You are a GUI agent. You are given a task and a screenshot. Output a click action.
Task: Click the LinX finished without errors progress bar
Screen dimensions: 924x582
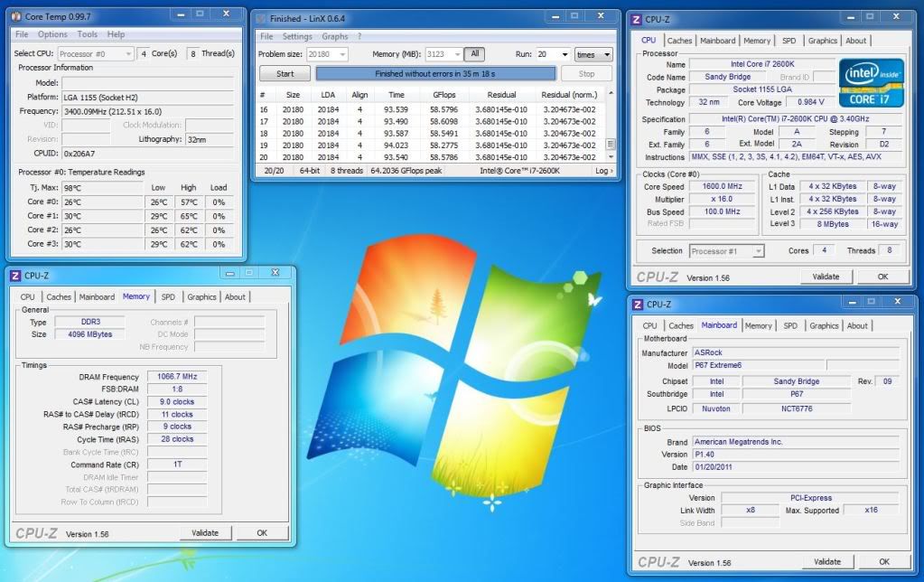(435, 74)
